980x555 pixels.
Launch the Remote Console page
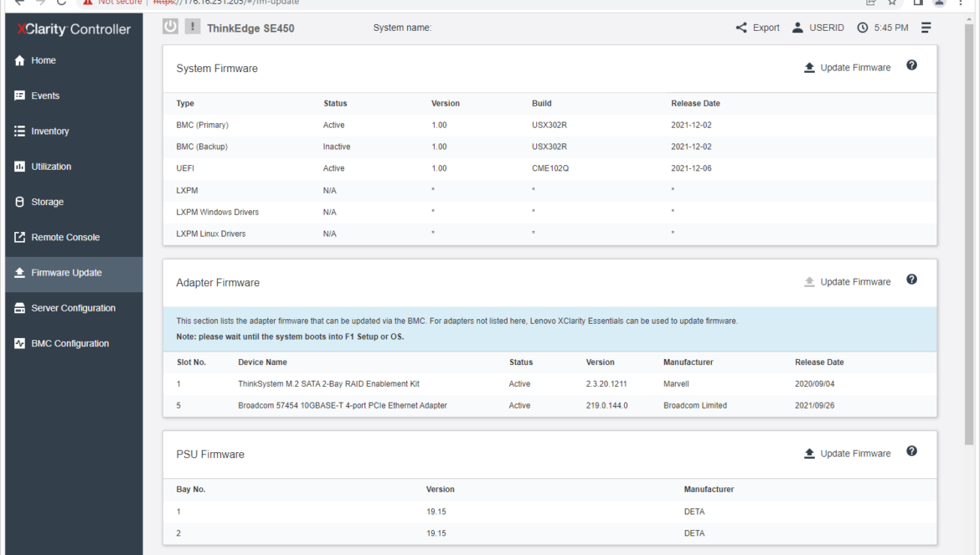pyautogui.click(x=74, y=237)
